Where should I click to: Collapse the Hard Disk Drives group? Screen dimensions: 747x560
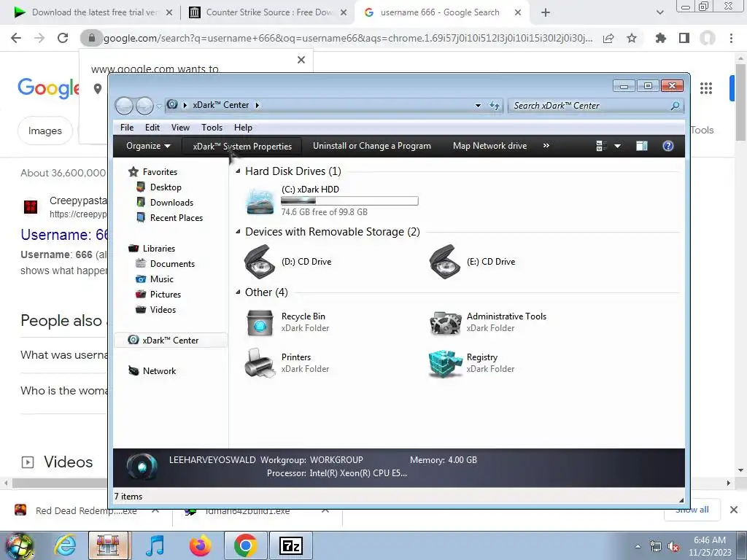click(x=238, y=171)
